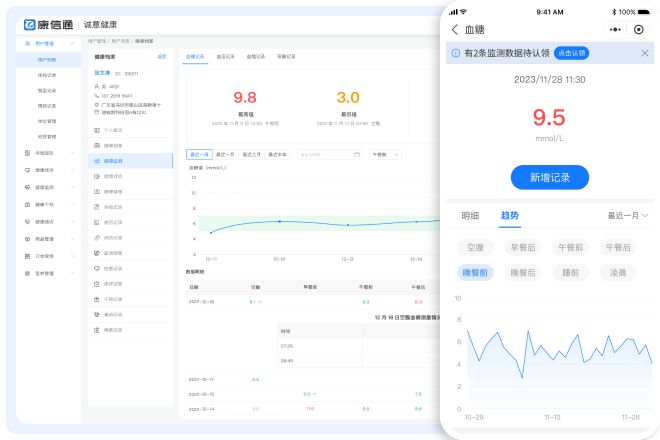Choose the 最近一周 range option above chart
The image size is (660, 440).
[x=199, y=155]
